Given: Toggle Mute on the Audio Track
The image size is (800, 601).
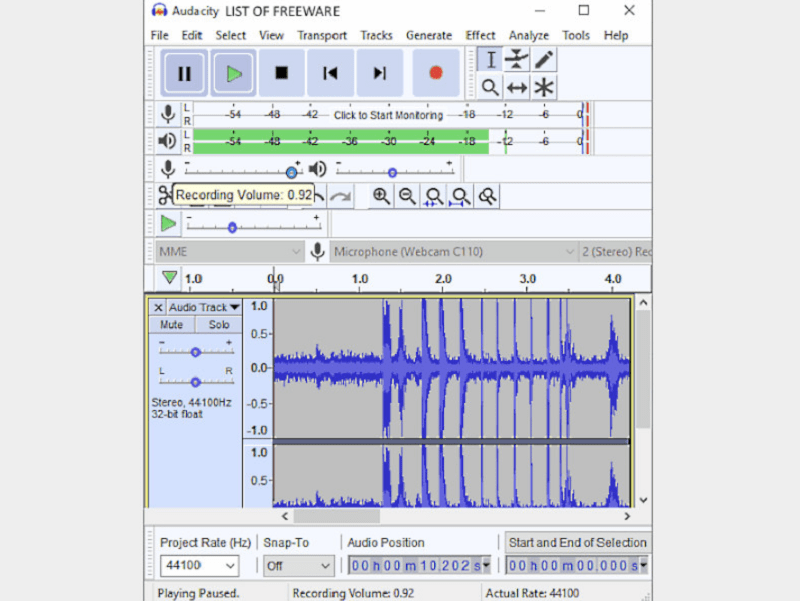Looking at the screenshot, I should [171, 324].
